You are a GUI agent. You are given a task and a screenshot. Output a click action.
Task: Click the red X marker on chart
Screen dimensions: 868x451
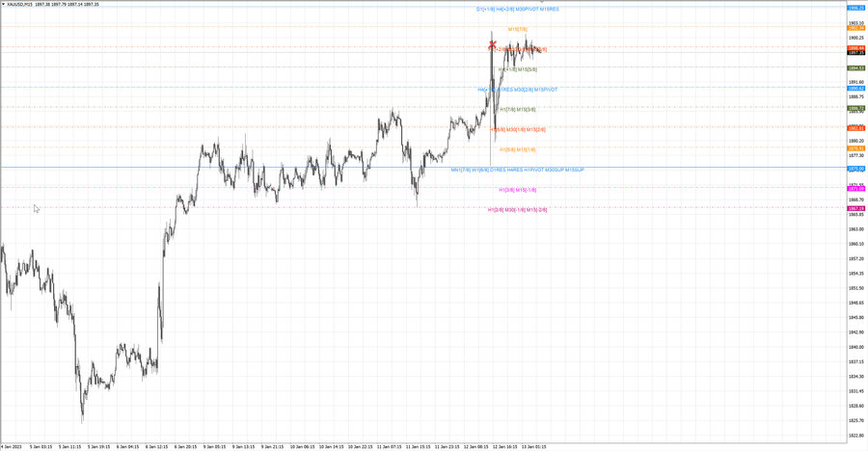(492, 43)
